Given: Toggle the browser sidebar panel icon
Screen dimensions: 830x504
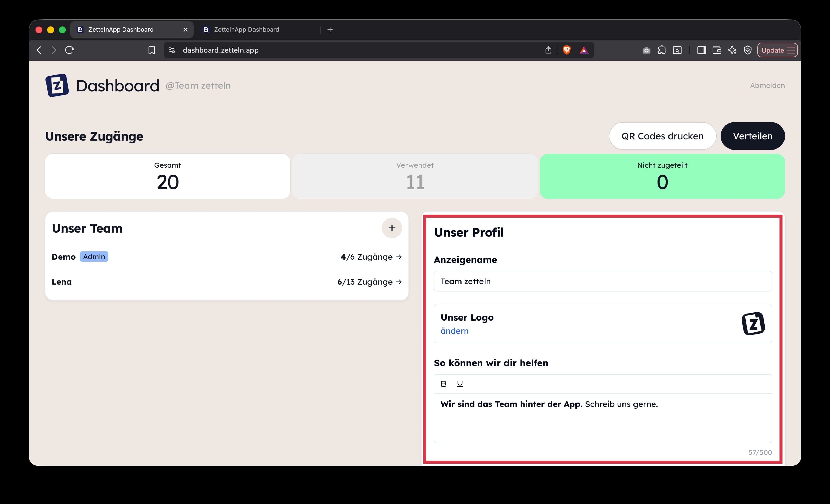Looking at the screenshot, I should [702, 50].
